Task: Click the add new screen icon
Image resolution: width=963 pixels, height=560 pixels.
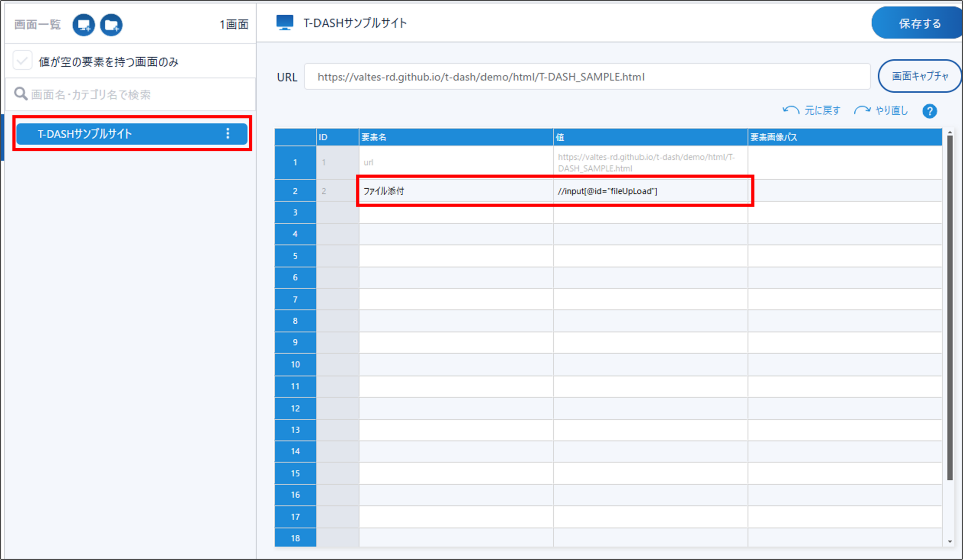Action: coord(83,25)
